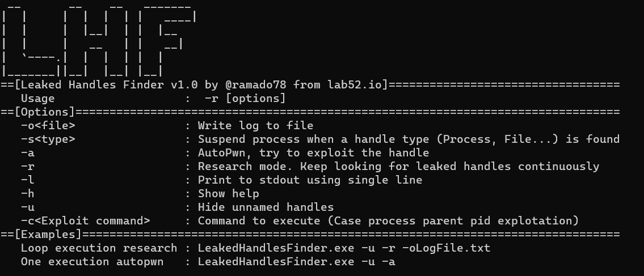Click the -r research mode flag
Image resolution: width=644 pixels, height=276 pixels.
pos(27,167)
